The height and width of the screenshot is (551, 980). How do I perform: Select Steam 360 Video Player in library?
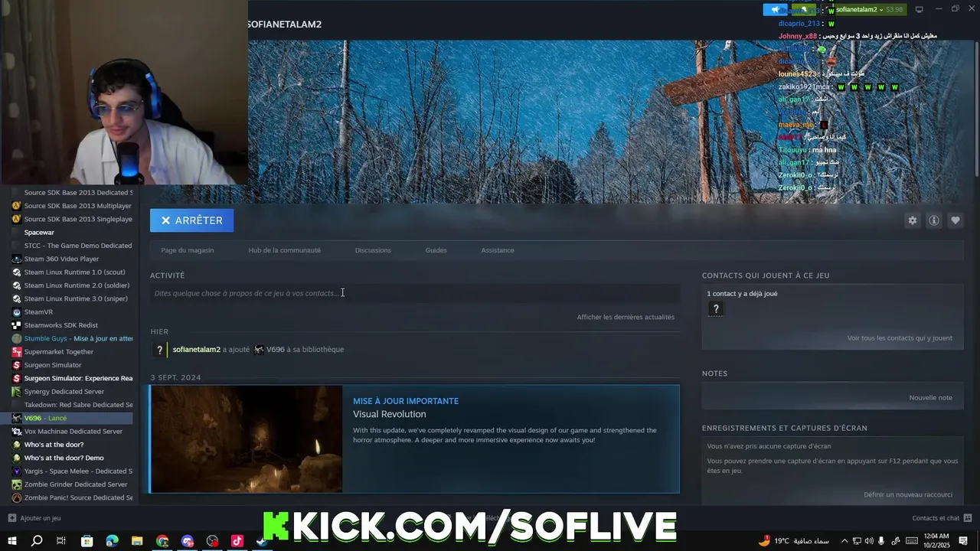pyautogui.click(x=61, y=259)
